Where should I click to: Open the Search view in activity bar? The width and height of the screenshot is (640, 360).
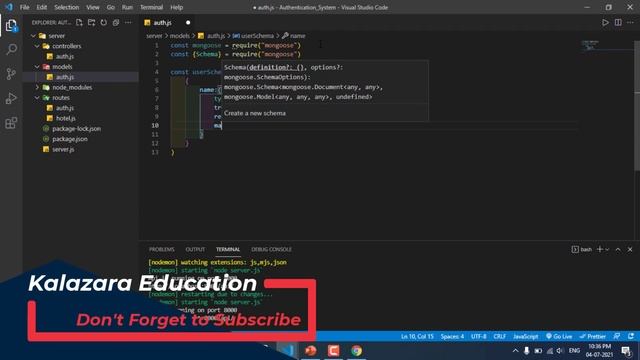click(x=11, y=50)
